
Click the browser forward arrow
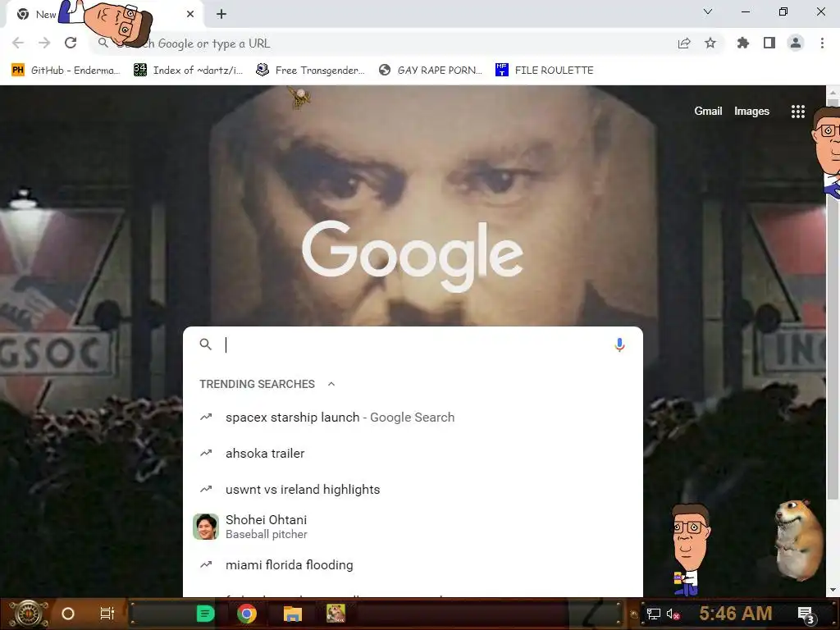(x=44, y=43)
